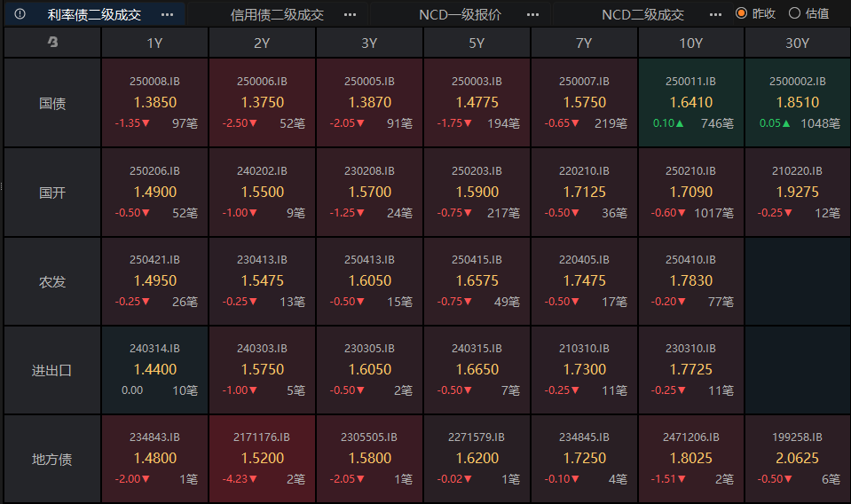The image size is (851, 504).
Task: Open bond cell 250003.IB
Action: (477, 103)
